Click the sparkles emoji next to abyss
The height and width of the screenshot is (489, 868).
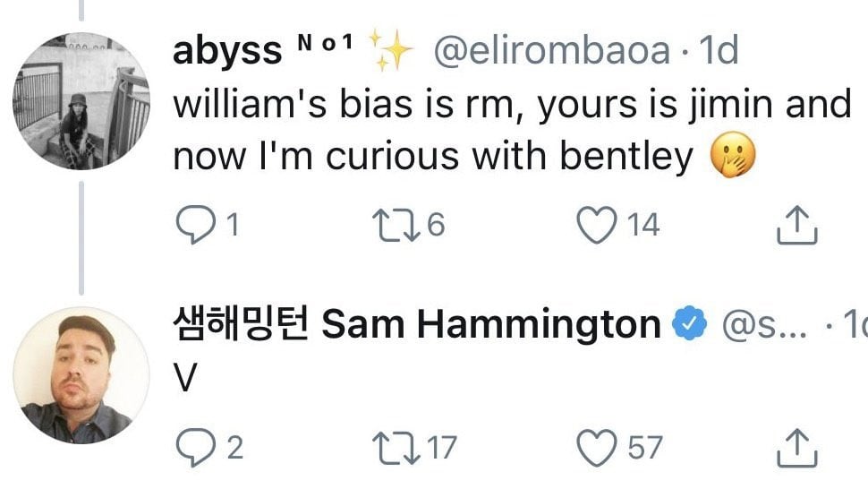pos(388,51)
